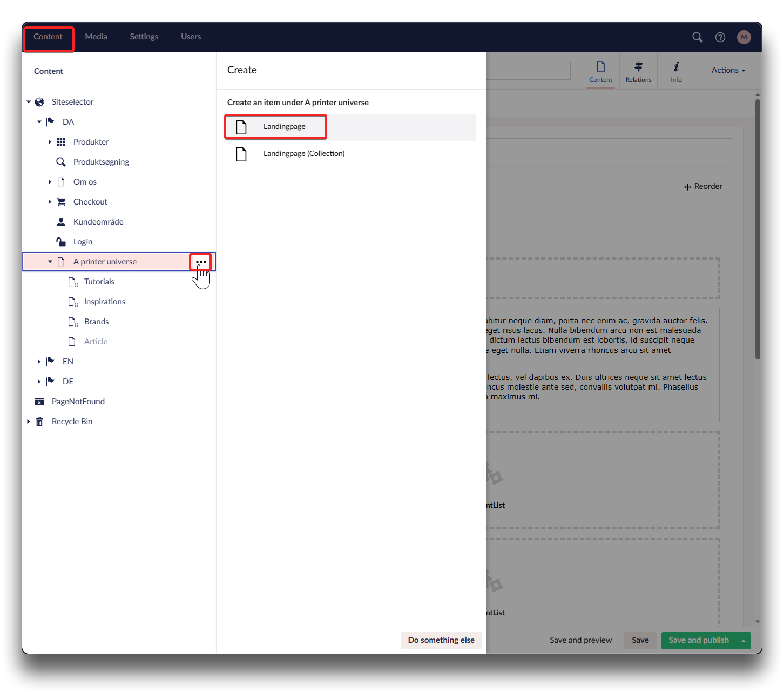Open the Actions dropdown

(728, 70)
